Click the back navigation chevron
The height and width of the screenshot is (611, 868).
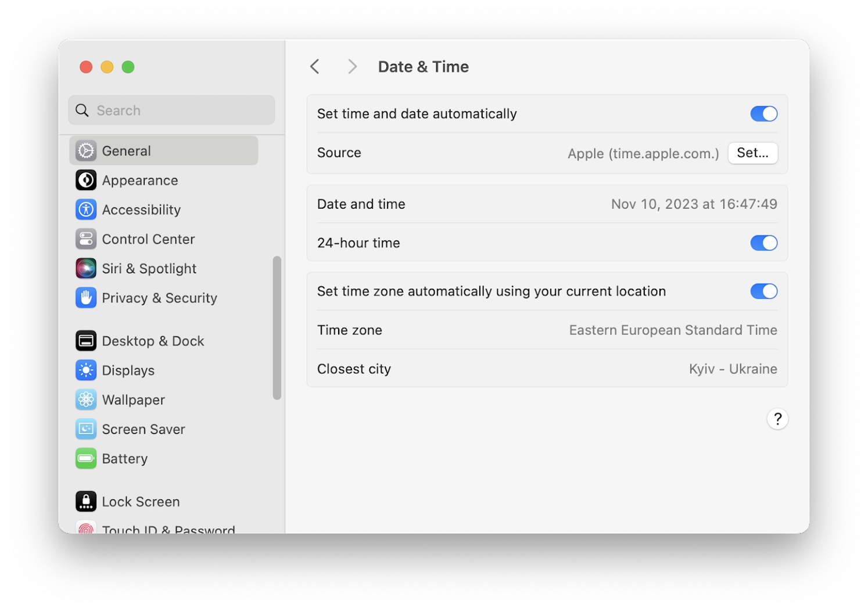314,66
